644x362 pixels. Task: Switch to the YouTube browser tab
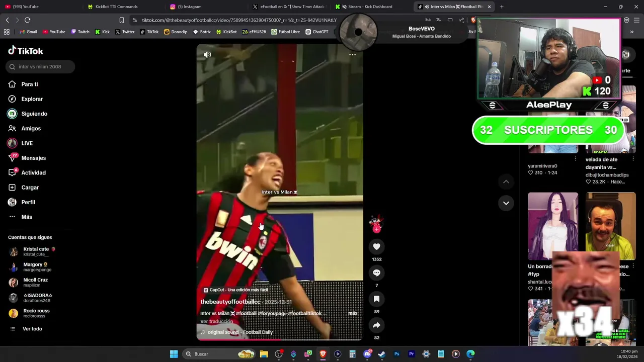pos(40,7)
